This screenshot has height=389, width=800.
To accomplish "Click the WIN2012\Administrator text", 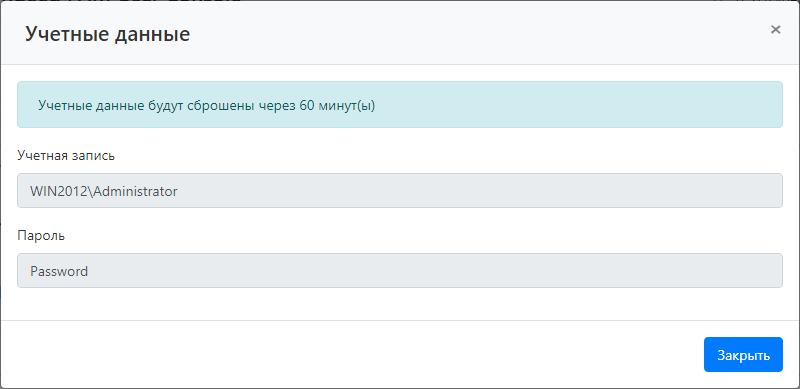I will tap(104, 191).
